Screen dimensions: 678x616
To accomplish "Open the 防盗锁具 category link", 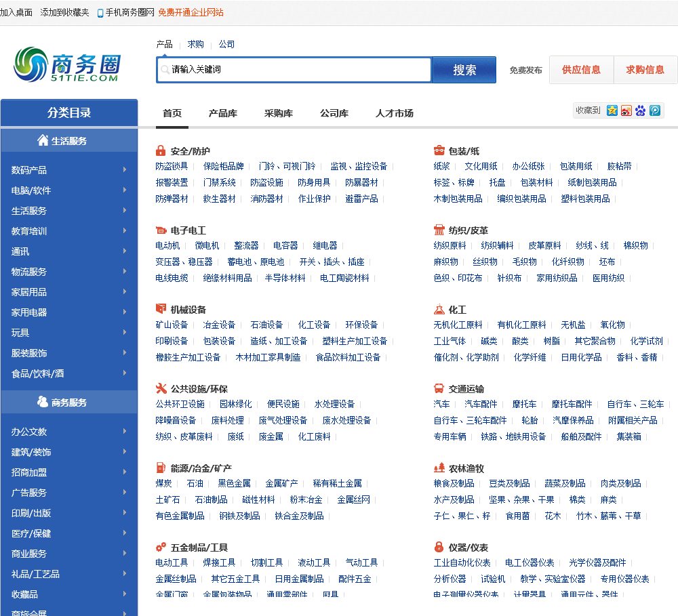I will (172, 167).
